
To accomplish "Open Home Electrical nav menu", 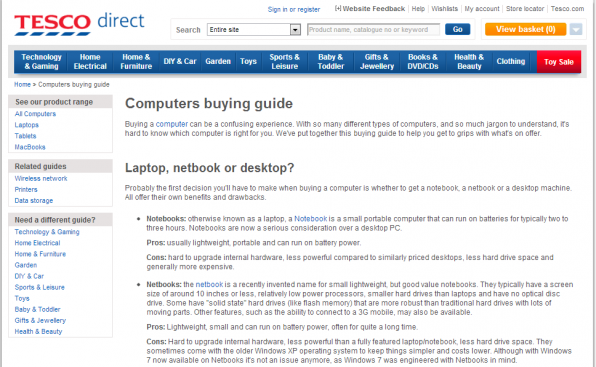I will click(x=90, y=62).
